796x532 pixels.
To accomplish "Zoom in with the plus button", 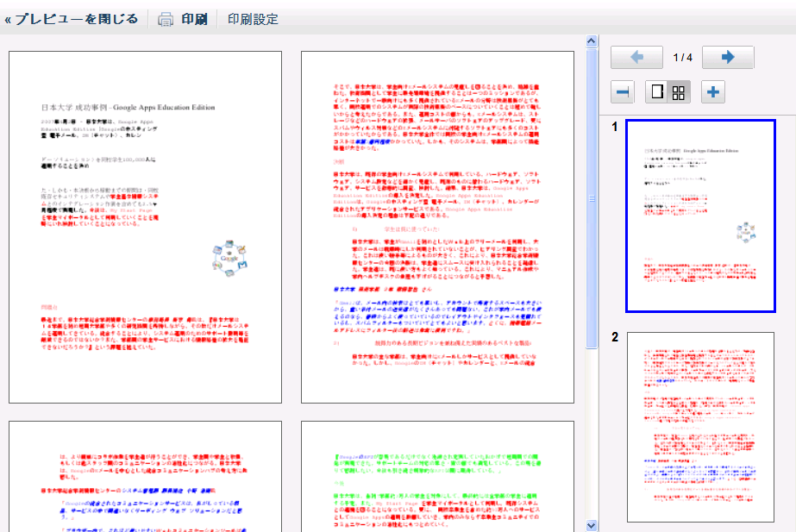I will pyautogui.click(x=712, y=92).
